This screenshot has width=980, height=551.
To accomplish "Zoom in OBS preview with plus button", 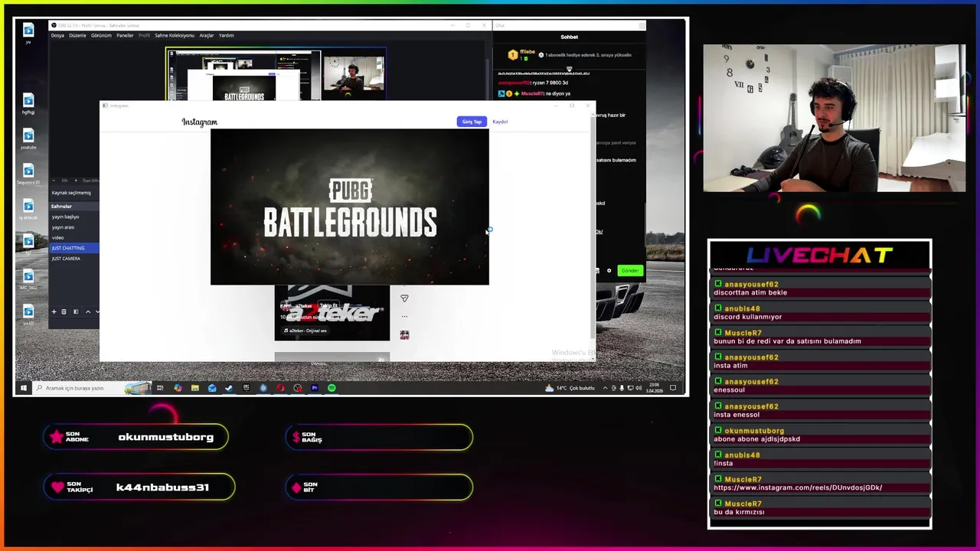I will 76,181.
